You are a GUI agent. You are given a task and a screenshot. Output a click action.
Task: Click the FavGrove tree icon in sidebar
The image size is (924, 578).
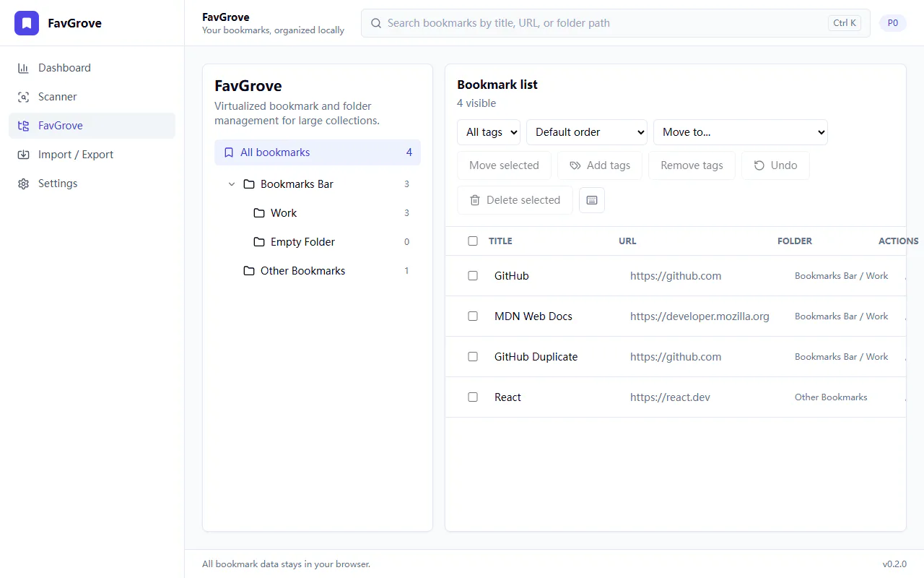click(24, 126)
